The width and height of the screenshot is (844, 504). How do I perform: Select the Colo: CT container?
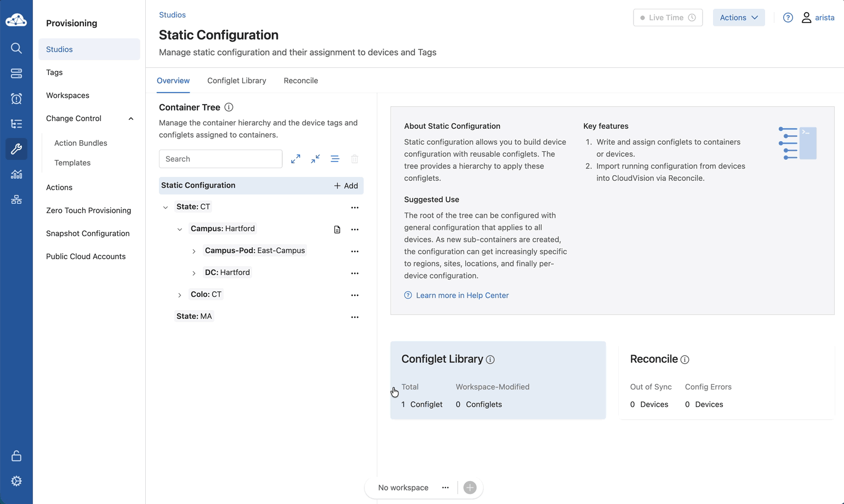tap(206, 294)
